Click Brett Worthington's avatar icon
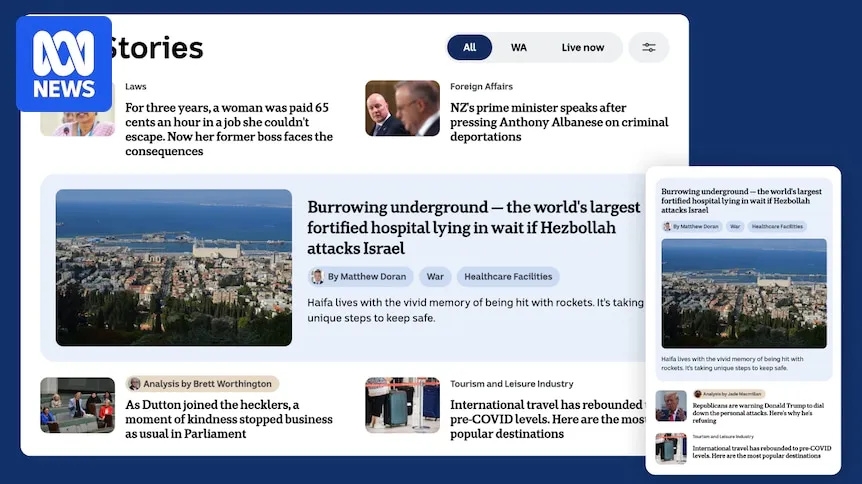This screenshot has width=862, height=484. pyautogui.click(x=135, y=384)
